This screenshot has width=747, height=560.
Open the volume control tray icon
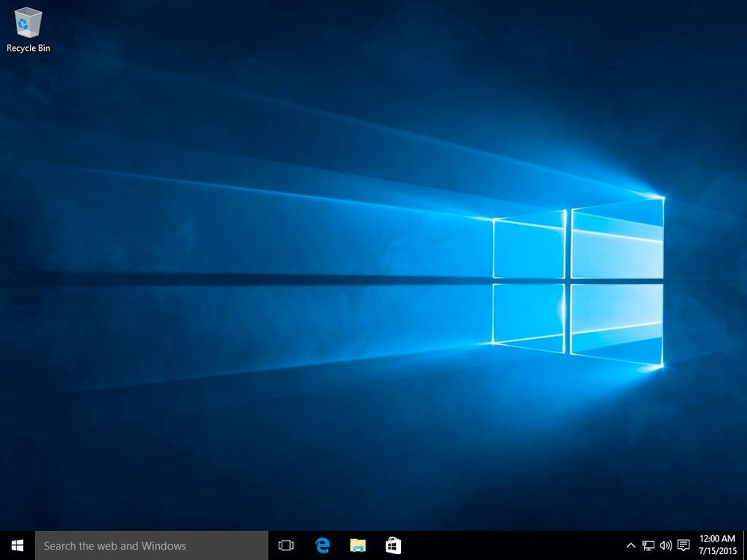666,546
